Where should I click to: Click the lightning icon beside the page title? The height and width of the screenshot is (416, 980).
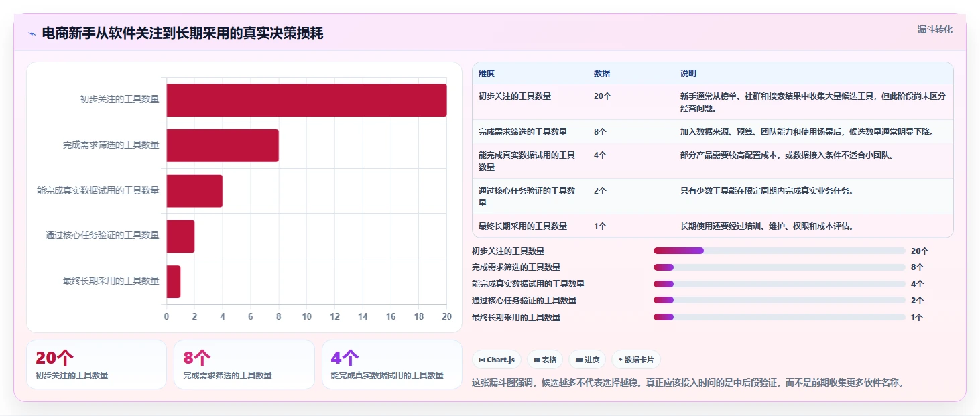32,33
